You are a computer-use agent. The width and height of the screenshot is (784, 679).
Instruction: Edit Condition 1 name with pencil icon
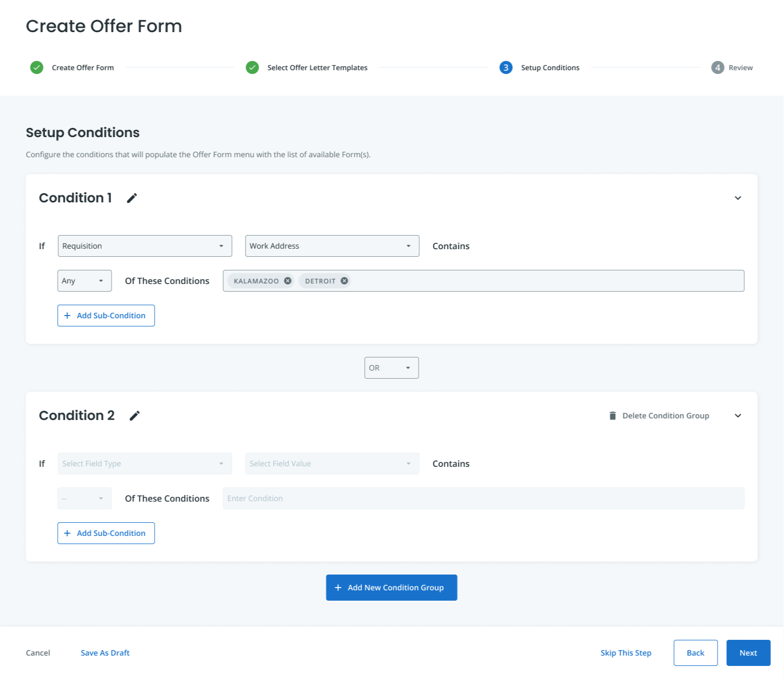[x=132, y=198]
